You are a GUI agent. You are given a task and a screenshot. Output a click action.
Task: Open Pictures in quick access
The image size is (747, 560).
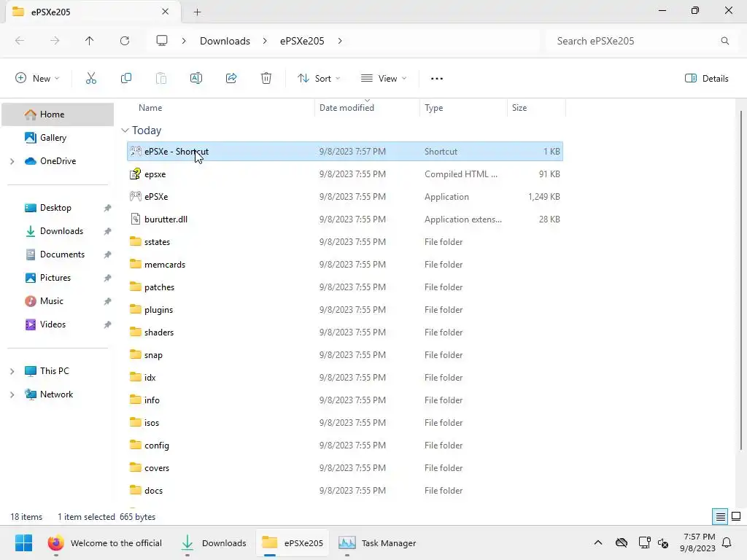pyautogui.click(x=55, y=278)
